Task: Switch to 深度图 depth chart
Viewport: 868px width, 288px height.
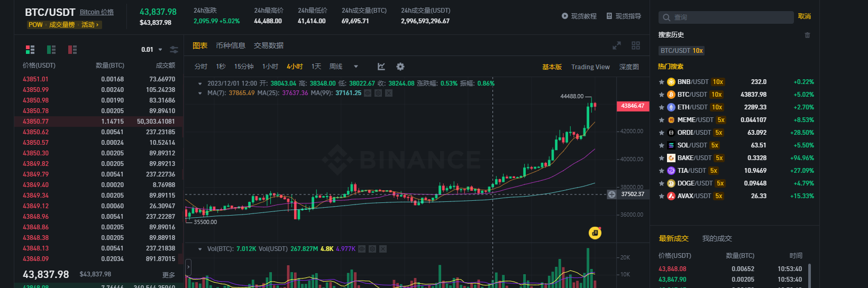Action: point(629,67)
